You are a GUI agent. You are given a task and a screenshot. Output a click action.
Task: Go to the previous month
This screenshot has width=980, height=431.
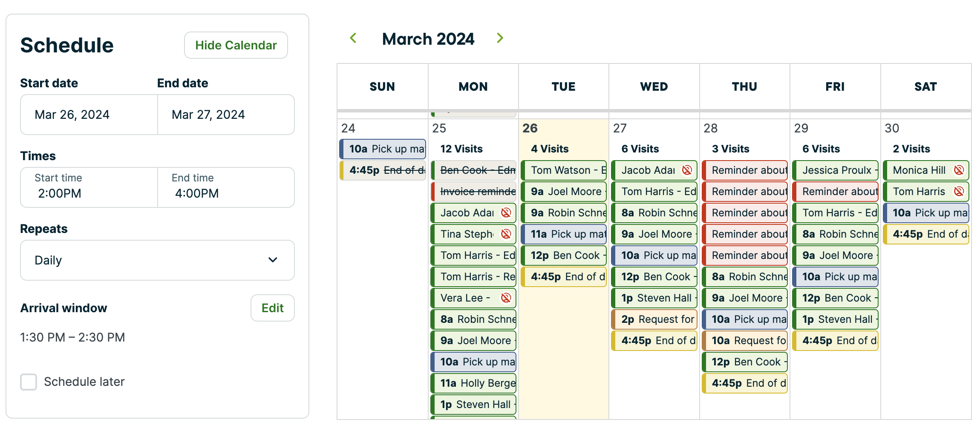click(353, 38)
